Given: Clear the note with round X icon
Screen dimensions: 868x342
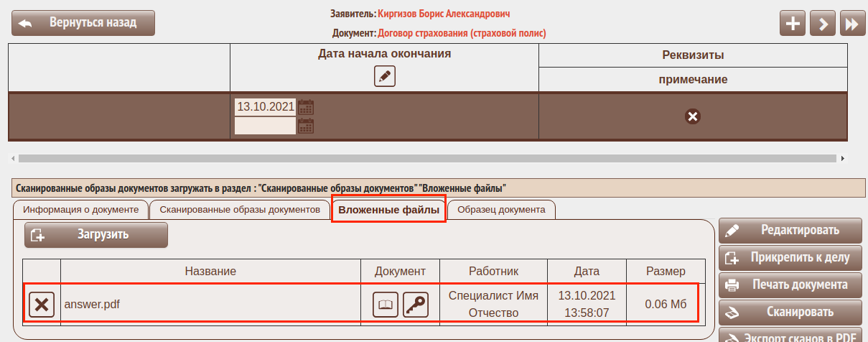Looking at the screenshot, I should [692, 116].
